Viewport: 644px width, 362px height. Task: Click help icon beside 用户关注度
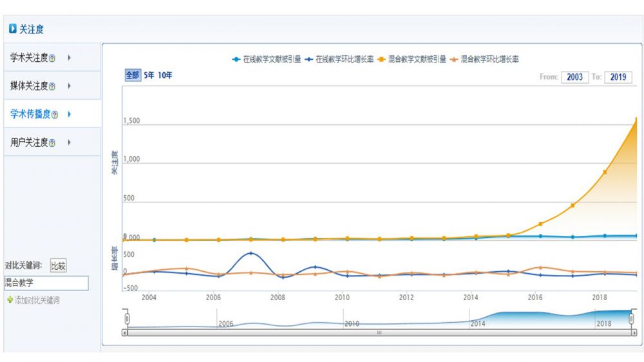point(52,144)
